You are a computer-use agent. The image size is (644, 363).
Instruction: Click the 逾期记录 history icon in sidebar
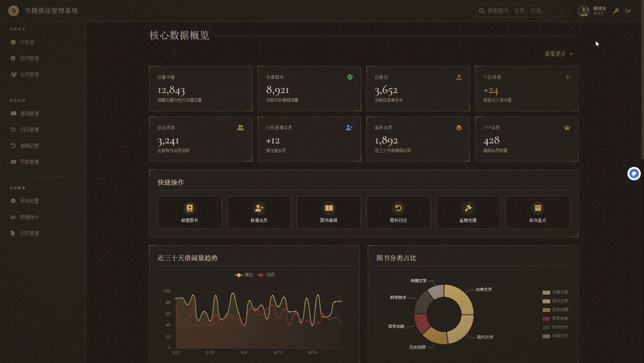13,146
